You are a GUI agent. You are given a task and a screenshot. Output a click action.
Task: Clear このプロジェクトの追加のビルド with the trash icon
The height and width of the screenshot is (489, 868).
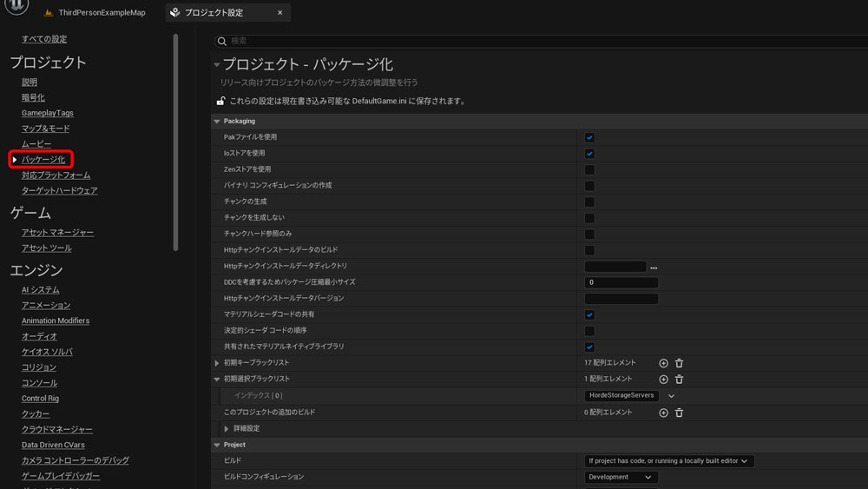(680, 413)
